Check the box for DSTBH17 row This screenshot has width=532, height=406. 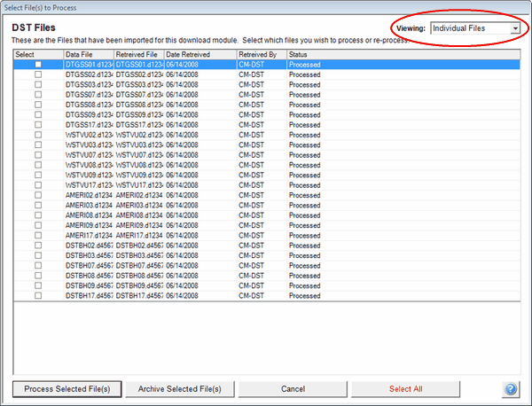38,296
